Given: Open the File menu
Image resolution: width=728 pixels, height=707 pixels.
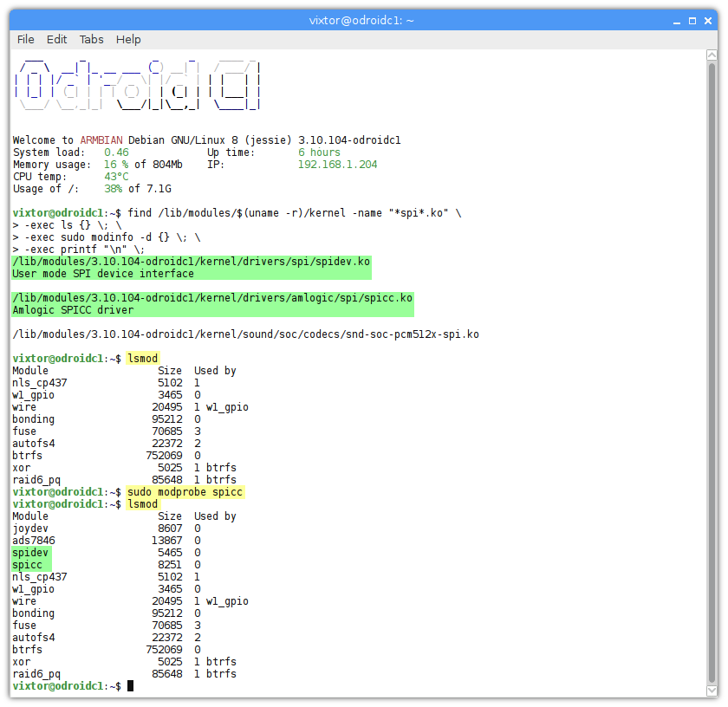Looking at the screenshot, I should tap(25, 39).
